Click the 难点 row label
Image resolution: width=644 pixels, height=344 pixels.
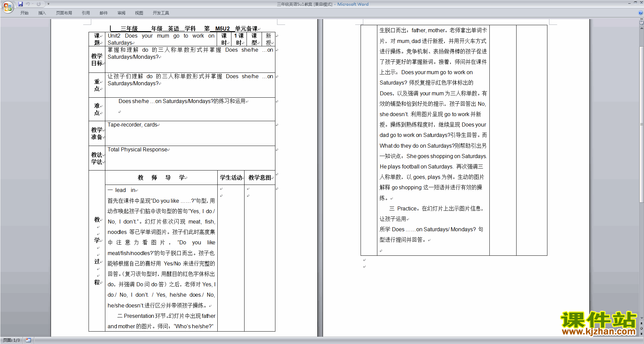[x=97, y=109]
